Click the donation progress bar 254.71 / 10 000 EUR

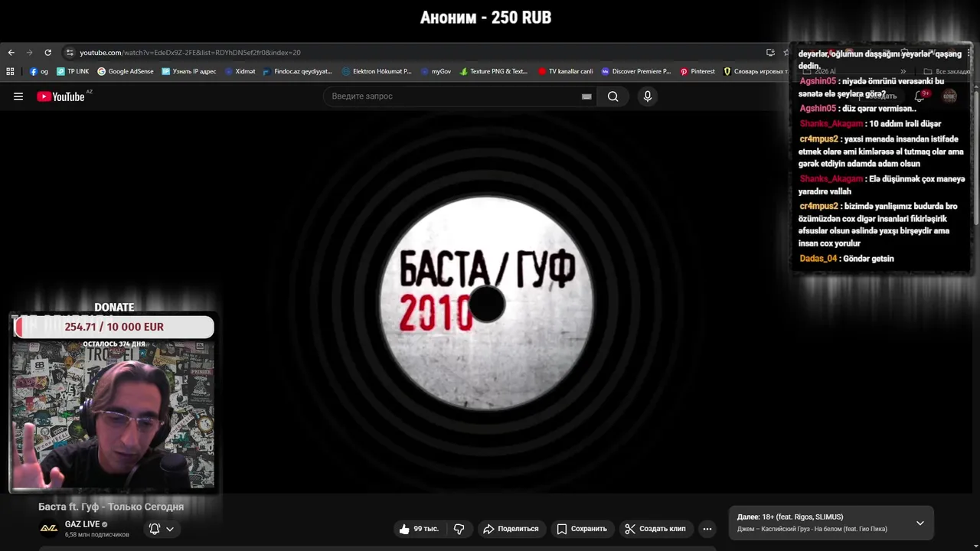tap(114, 327)
